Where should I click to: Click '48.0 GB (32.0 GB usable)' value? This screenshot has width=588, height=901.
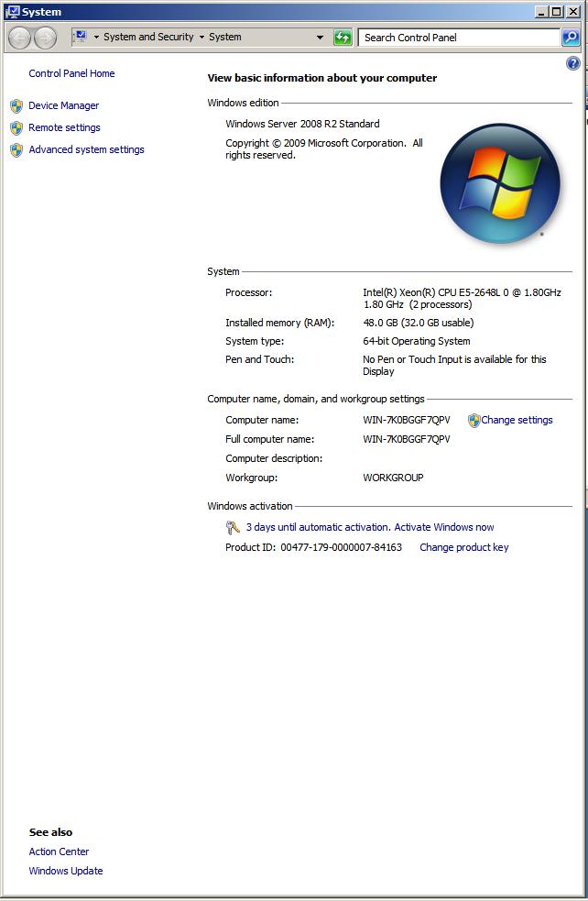click(419, 323)
